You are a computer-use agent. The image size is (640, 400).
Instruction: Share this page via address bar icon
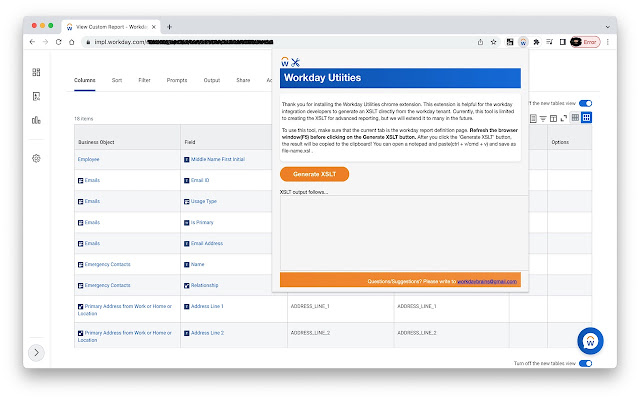(x=480, y=42)
